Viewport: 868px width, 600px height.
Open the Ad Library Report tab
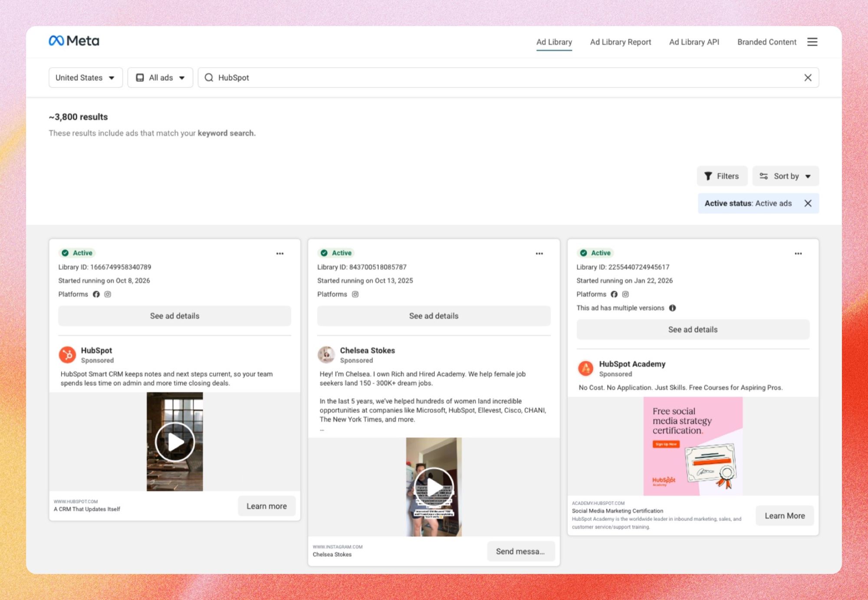click(x=620, y=42)
